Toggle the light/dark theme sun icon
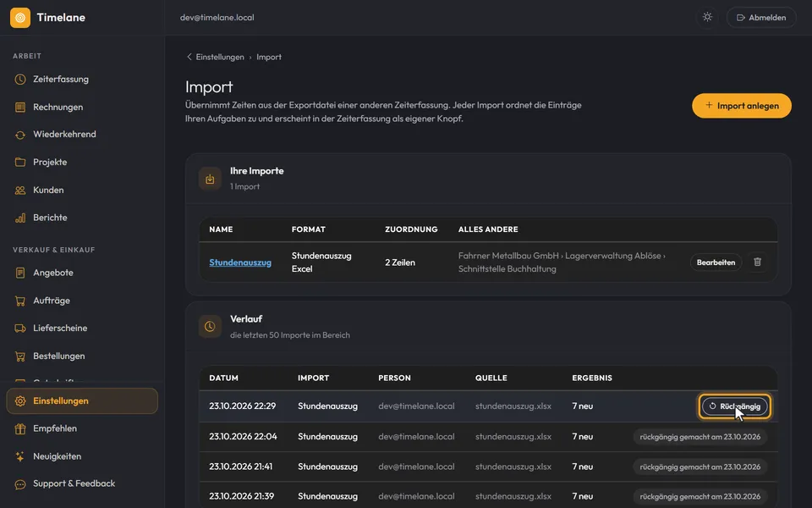812x508 pixels. pyautogui.click(x=707, y=17)
